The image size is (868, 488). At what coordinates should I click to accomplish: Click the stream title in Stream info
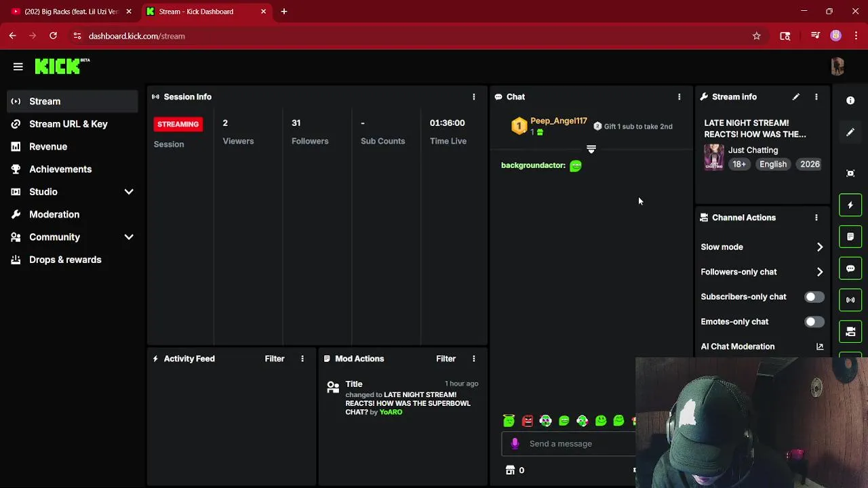coord(755,128)
